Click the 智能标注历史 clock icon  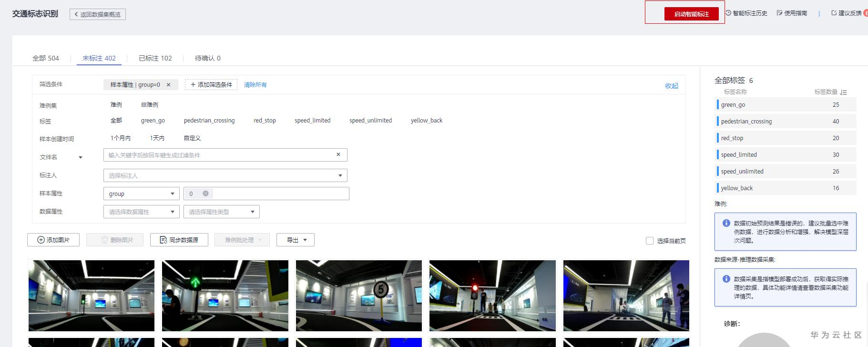click(728, 13)
